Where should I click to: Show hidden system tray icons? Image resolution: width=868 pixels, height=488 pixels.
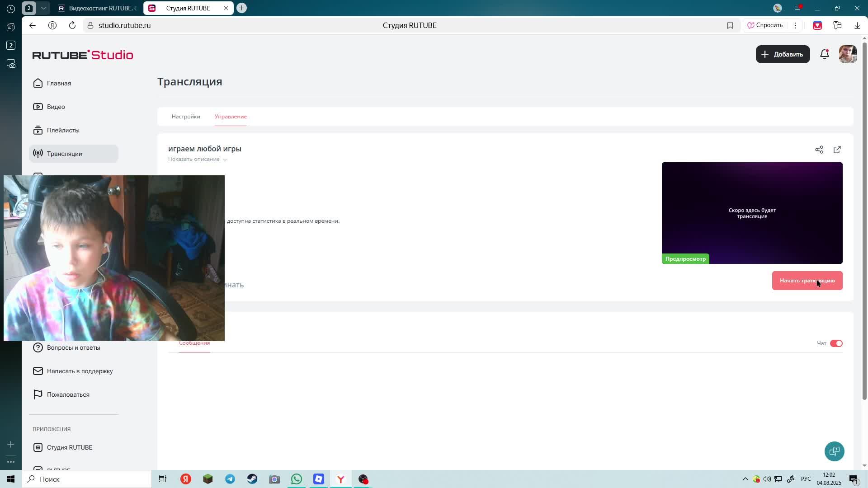pos(745,479)
